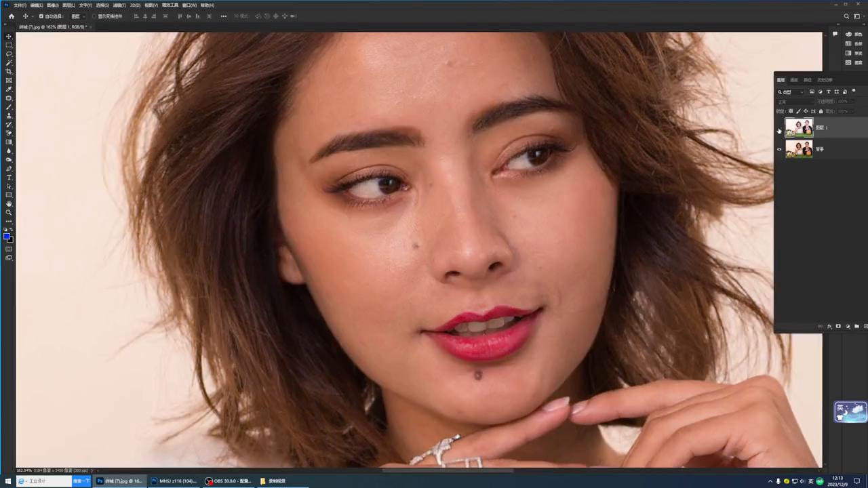Select the Layer 1 thumbnail
This screenshot has width=868, height=488.
point(799,128)
